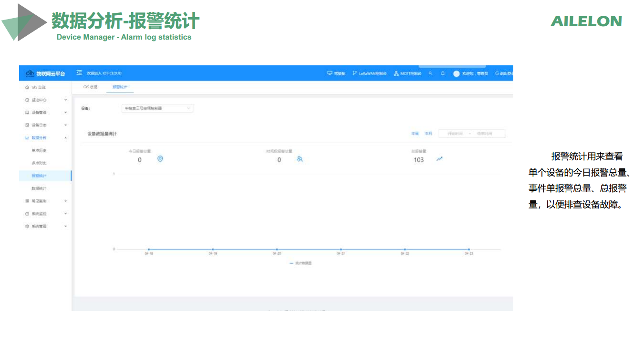The image size is (644, 362).
Task: Click the 04-21 data point on chart
Action: point(341,249)
